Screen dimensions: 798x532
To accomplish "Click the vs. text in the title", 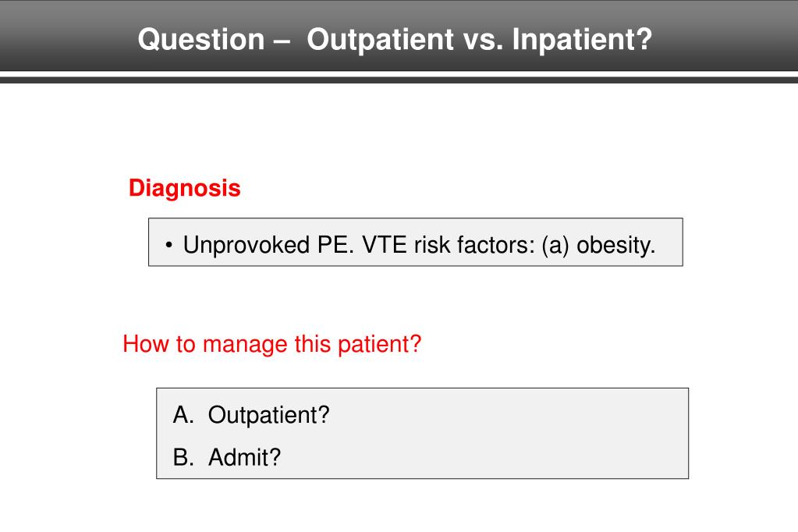I will (x=483, y=41).
